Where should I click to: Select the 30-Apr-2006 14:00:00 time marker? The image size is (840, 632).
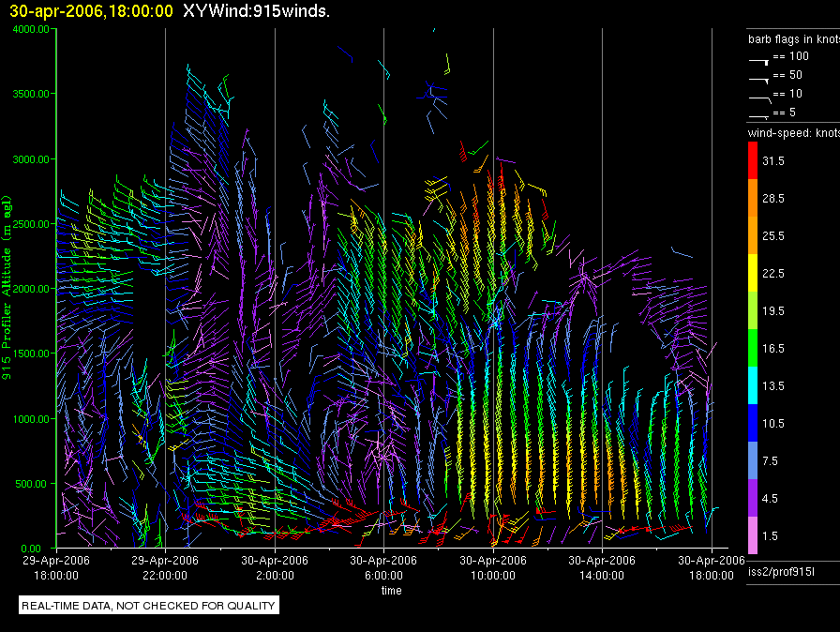click(x=603, y=569)
